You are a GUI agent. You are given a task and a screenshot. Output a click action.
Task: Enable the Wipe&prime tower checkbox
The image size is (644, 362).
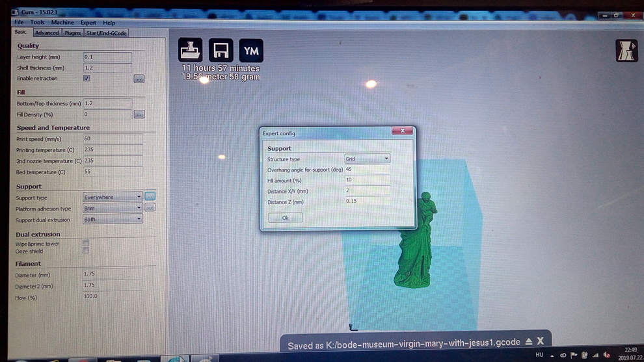click(86, 243)
